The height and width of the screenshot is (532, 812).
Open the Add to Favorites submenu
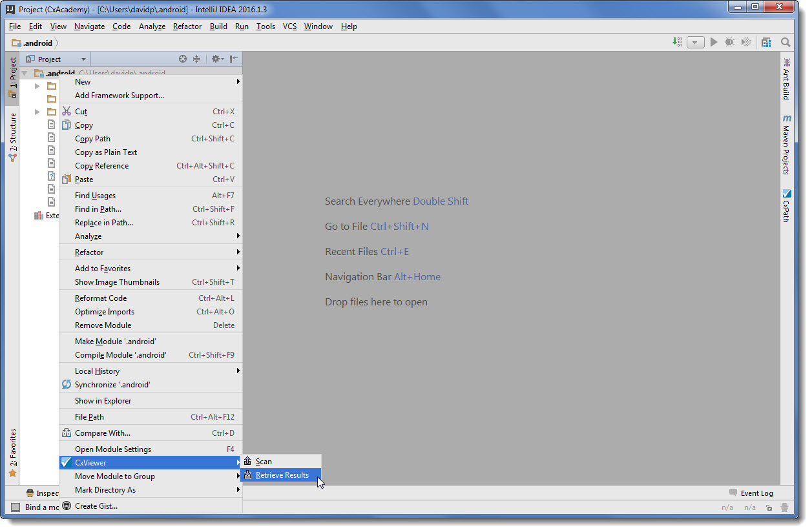(x=151, y=269)
